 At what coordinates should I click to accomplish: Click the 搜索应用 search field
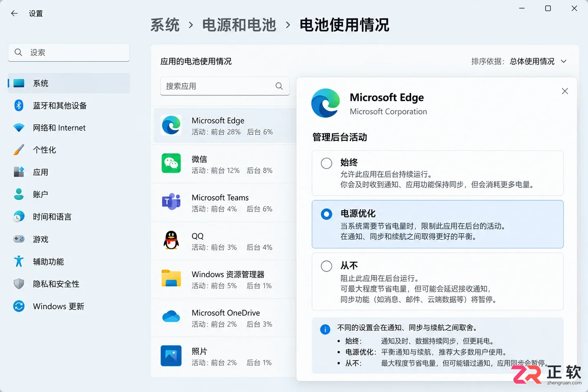(x=225, y=86)
